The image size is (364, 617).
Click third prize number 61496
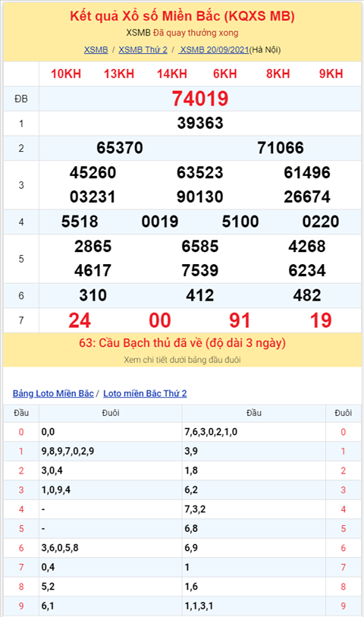[307, 173]
